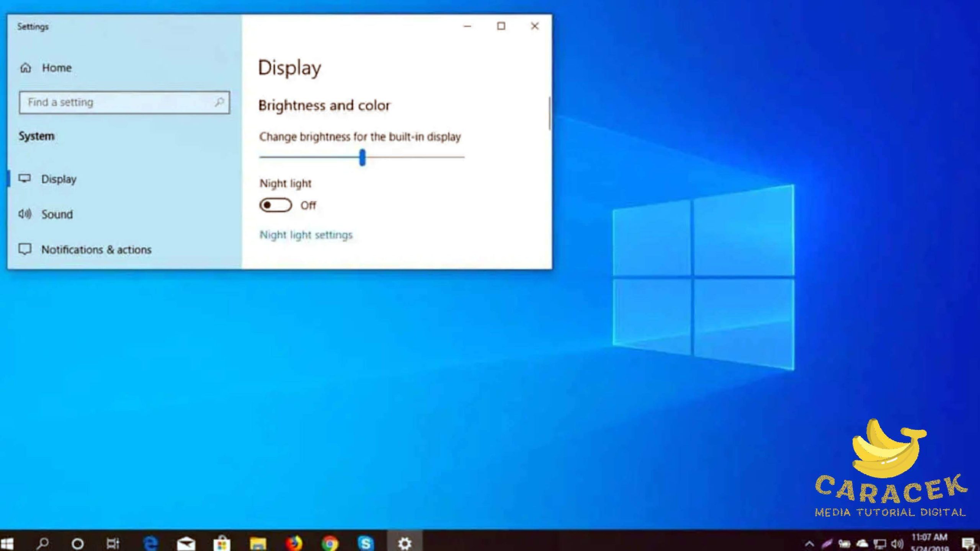Open Google Chrome from the taskbar
Image resolution: width=980 pixels, height=551 pixels.
click(330, 543)
